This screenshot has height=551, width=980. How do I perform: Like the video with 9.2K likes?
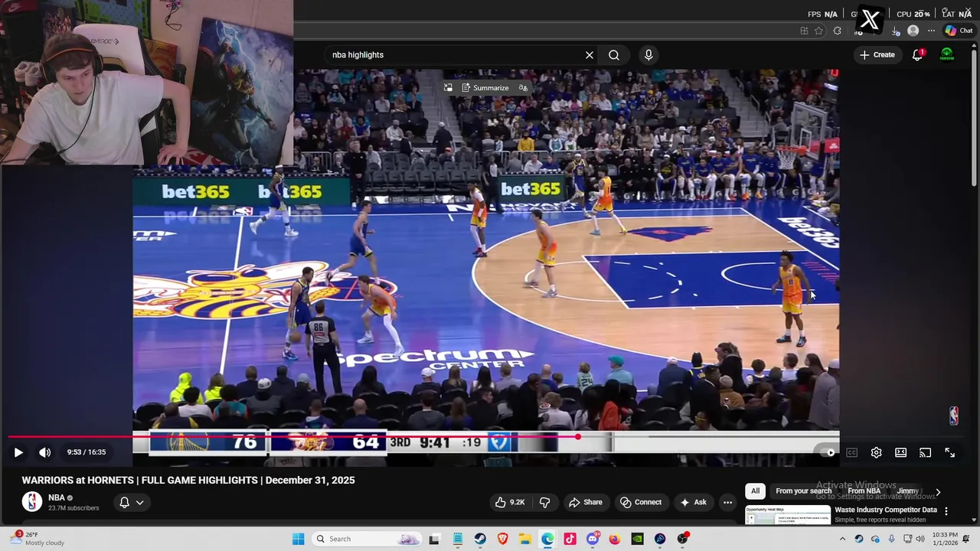point(511,503)
